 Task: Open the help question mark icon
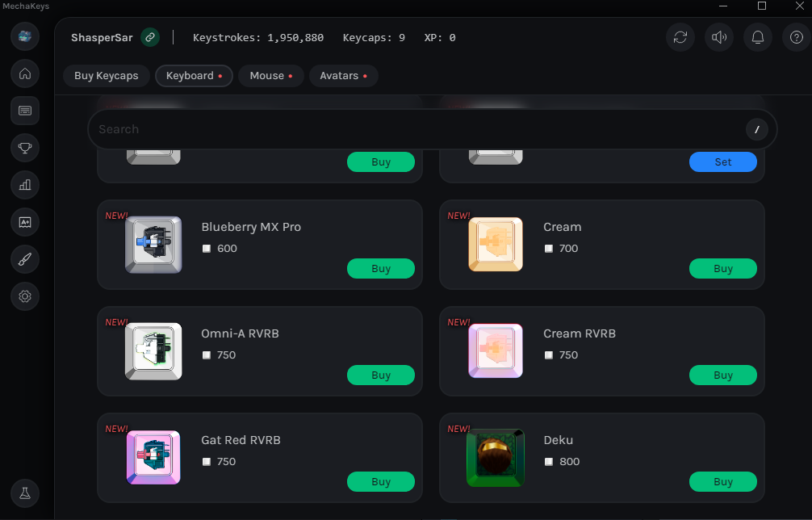(797, 37)
